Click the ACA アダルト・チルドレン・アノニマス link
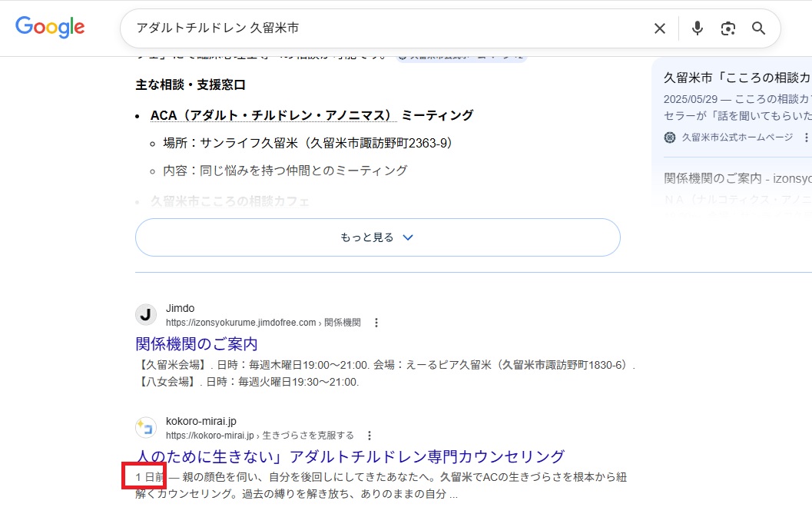Screen dimensions: 812x527 pos(273,115)
